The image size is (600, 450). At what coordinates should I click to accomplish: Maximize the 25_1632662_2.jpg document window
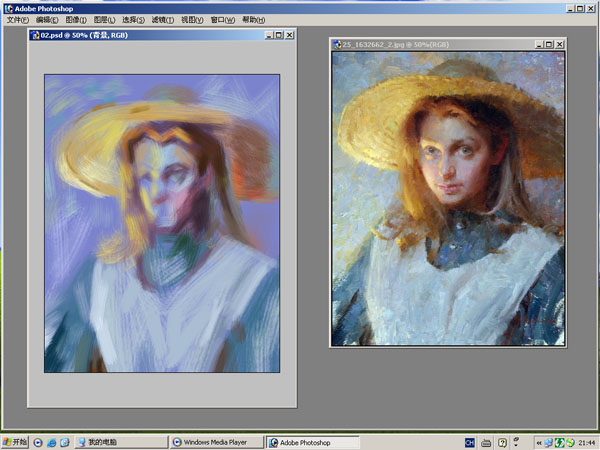point(549,44)
